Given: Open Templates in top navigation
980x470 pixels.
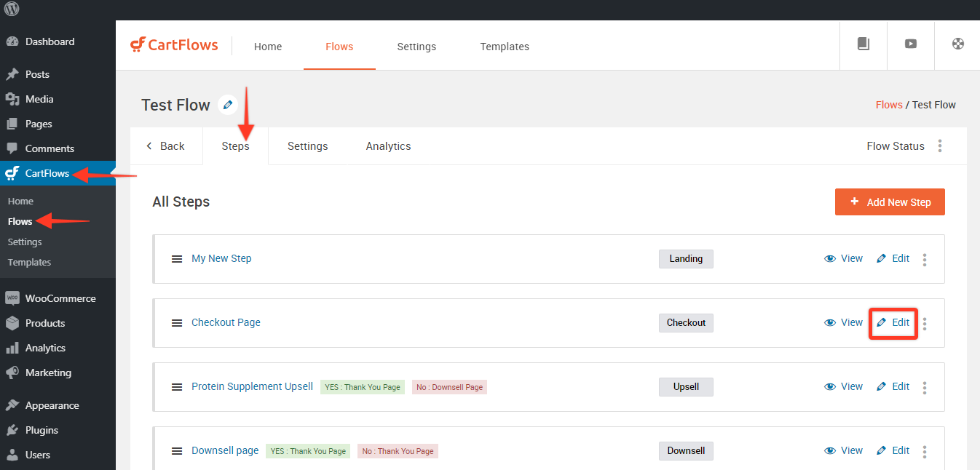Looking at the screenshot, I should click(x=505, y=47).
